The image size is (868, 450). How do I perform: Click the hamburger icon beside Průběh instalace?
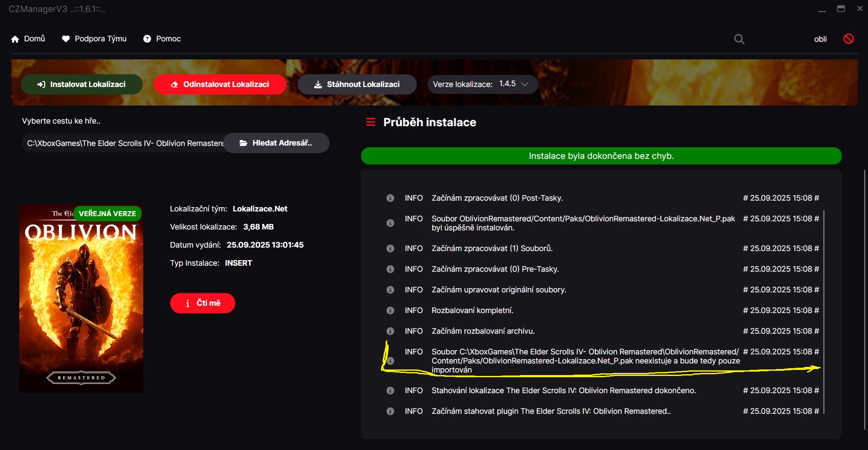(371, 122)
